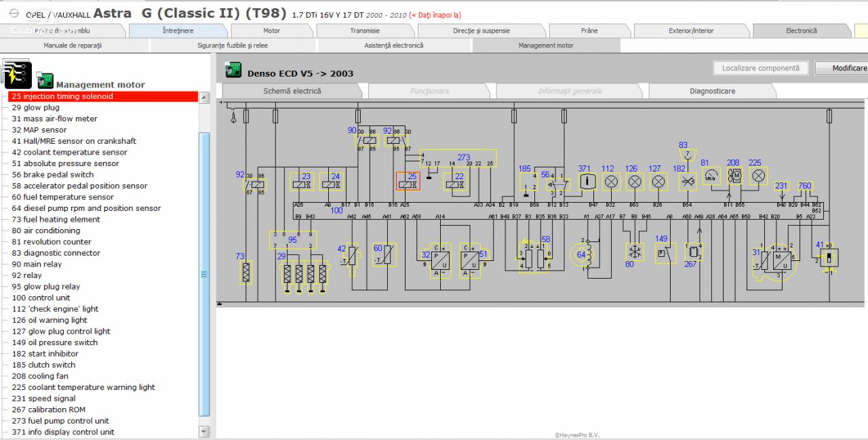This screenshot has height=440, width=868.
Task: Select 31 mass air-flow meter entry
Action: click(x=55, y=119)
